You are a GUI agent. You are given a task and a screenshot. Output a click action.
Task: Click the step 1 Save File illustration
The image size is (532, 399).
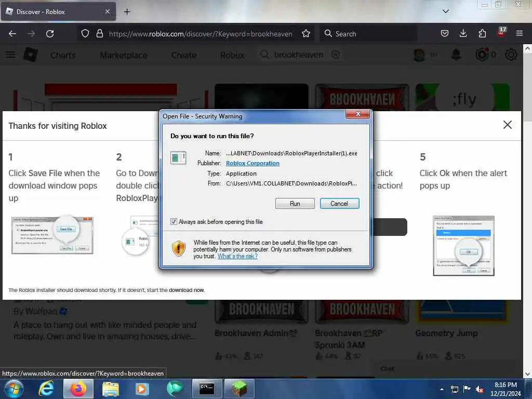(52, 235)
